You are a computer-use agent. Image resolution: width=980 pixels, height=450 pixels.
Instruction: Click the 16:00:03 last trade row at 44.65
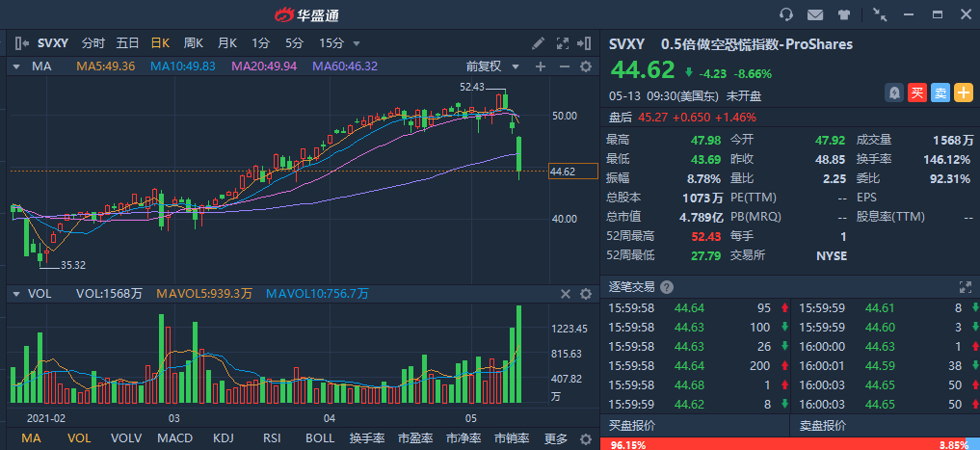coord(885,405)
